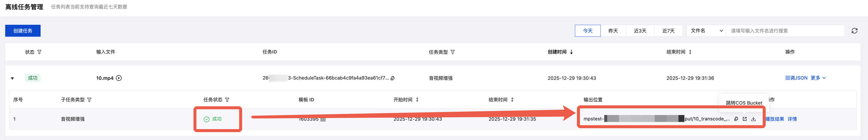The image size is (868, 140).
Task: Filter by status column funnel icon
Action: [39, 52]
